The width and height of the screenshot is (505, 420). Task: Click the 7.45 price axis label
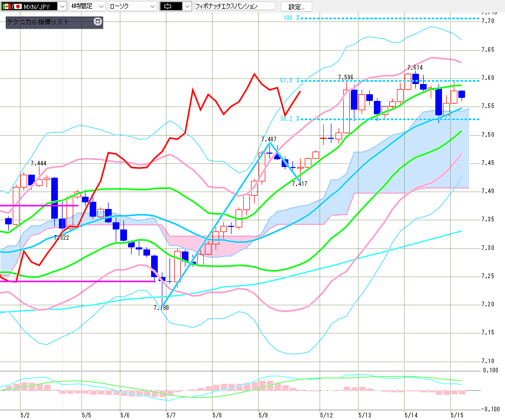click(x=488, y=163)
